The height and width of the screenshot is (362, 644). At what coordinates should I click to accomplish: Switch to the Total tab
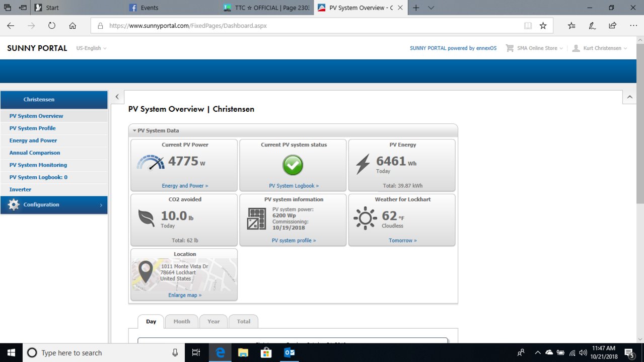(244, 322)
